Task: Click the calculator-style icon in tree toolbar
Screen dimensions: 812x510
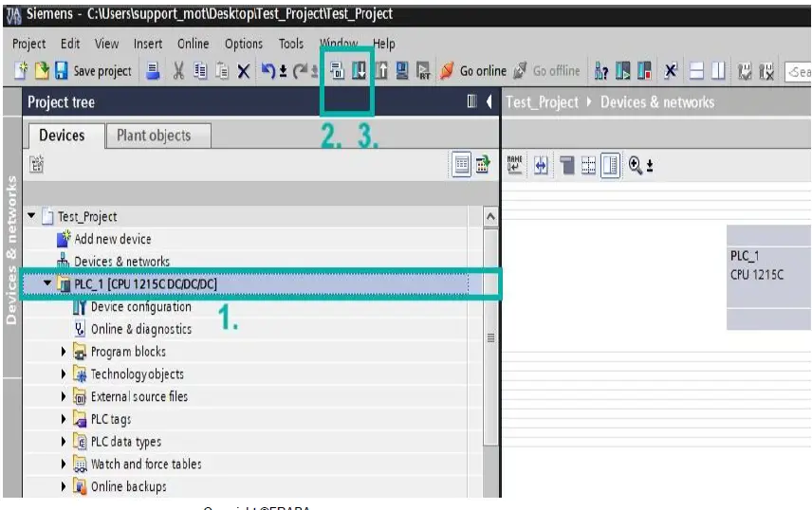Action: 483,164
